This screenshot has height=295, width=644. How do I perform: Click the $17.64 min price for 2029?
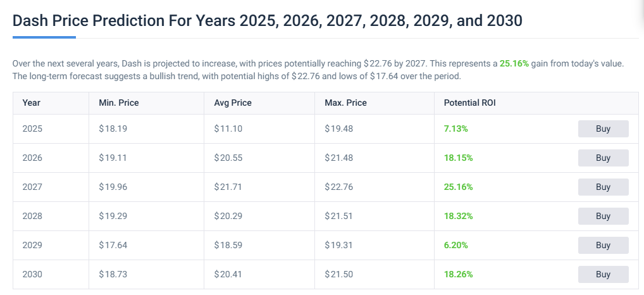tap(112, 245)
